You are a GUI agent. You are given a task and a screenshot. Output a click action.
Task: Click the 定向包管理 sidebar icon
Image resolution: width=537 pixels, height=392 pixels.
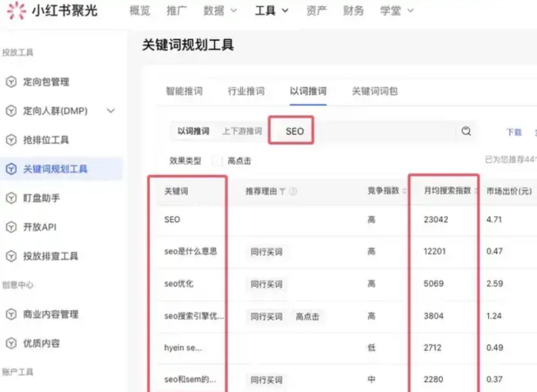point(11,82)
